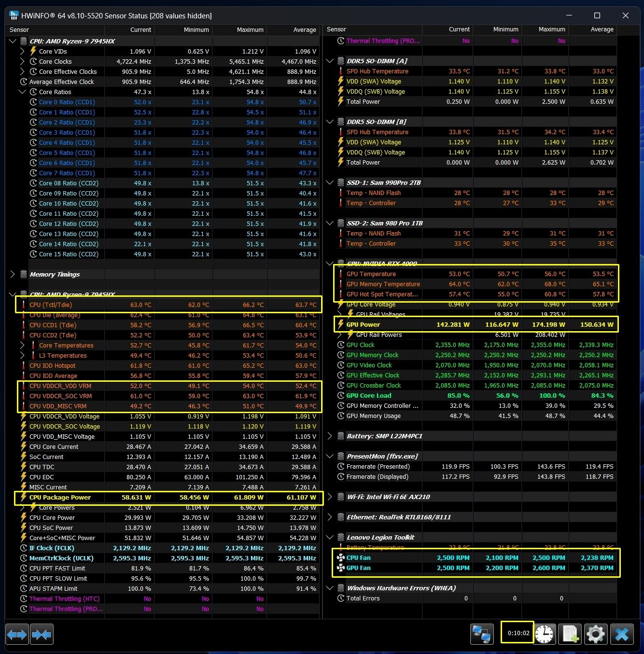This screenshot has height=654, width=644.
Task: Expand Core Effective Clocks row
Action: point(22,71)
